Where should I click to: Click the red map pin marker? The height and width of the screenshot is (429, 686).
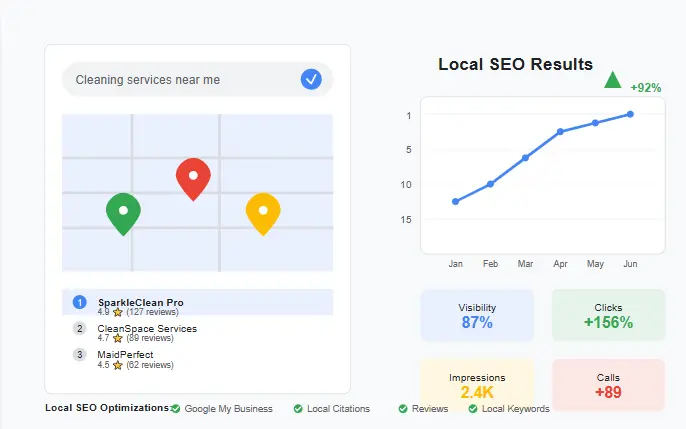click(x=193, y=178)
